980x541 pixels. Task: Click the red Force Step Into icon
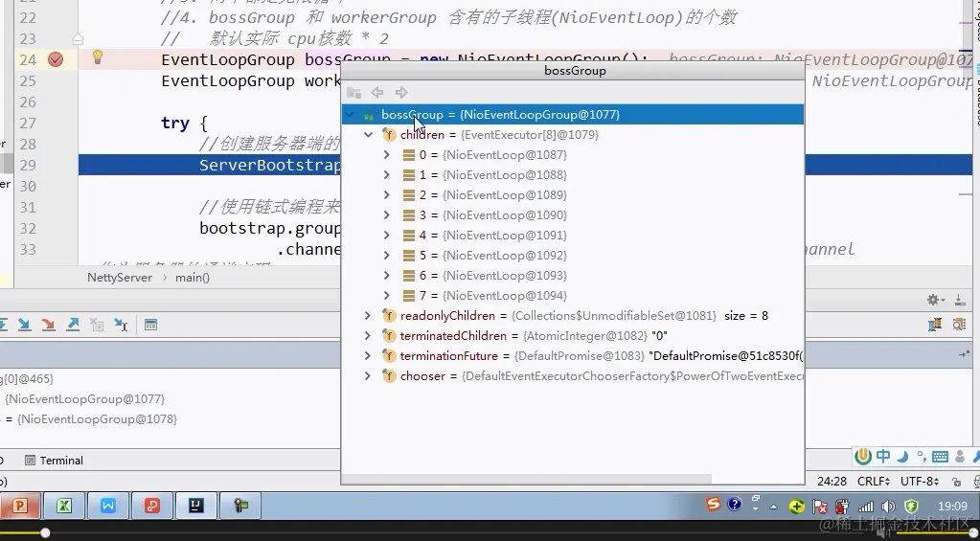tap(48, 325)
